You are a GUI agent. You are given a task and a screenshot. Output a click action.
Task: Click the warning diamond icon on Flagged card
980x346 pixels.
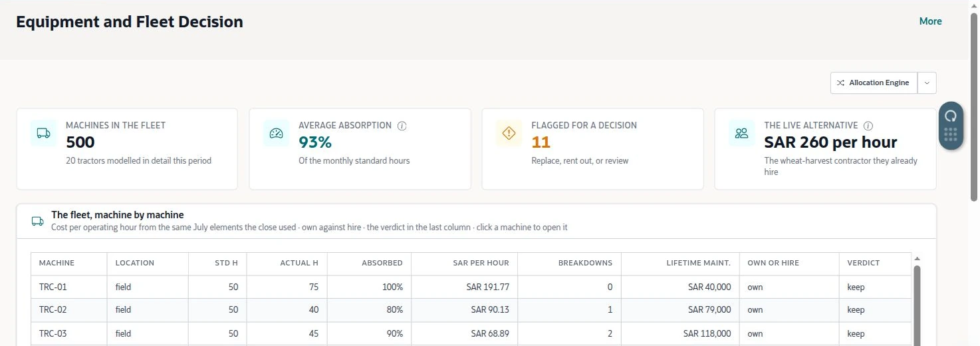(509, 133)
